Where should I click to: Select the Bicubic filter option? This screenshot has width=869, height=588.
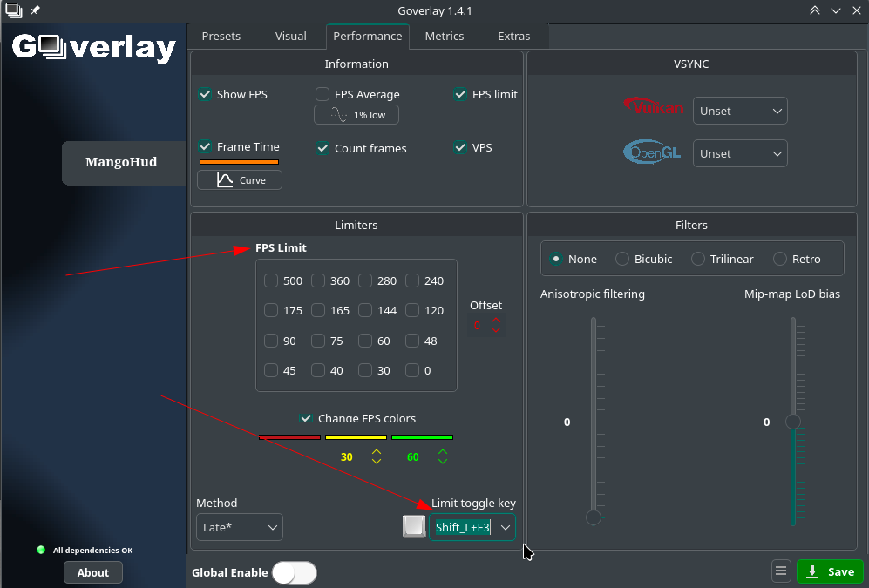622,259
